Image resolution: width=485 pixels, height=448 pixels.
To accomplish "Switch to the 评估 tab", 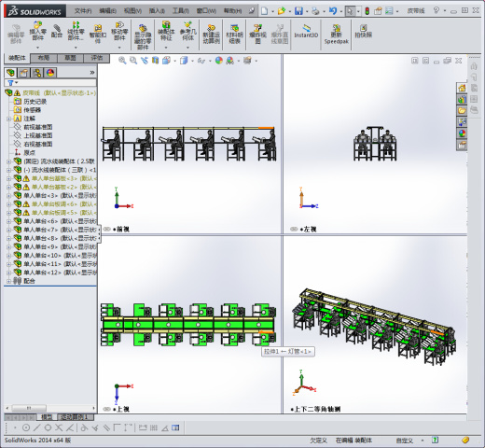I will pos(97,58).
